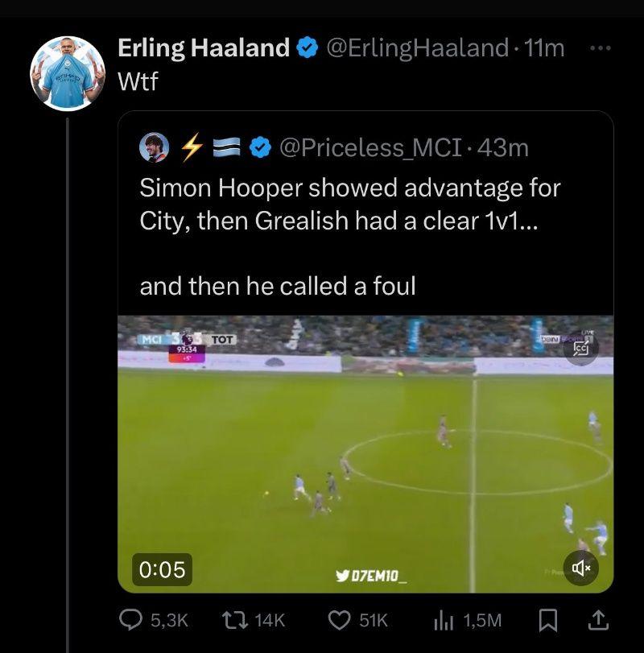The height and width of the screenshot is (653, 644).
Task: Open the @Priceless_MCI handle
Action: tap(371, 147)
